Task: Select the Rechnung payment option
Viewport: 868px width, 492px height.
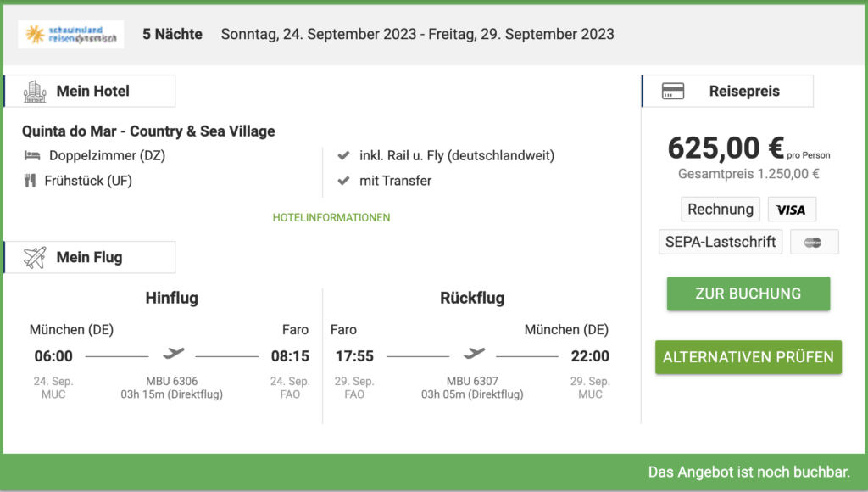Action: pyautogui.click(x=721, y=210)
